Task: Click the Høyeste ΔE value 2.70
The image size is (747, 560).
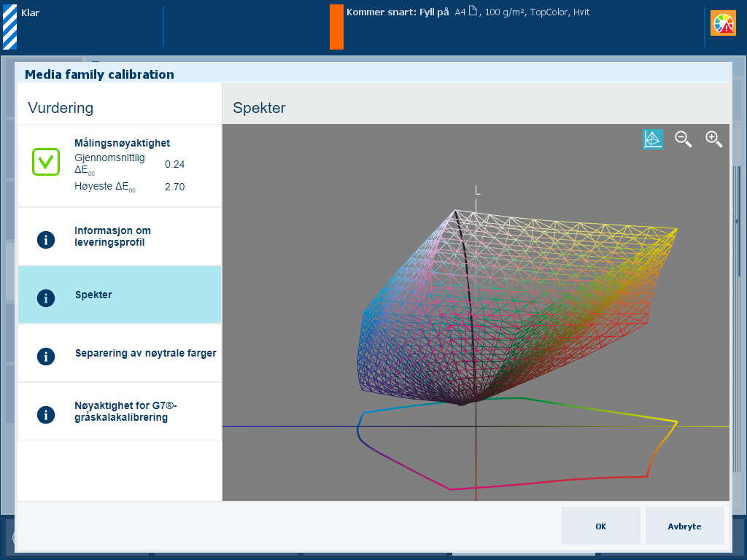Action: [x=174, y=187]
